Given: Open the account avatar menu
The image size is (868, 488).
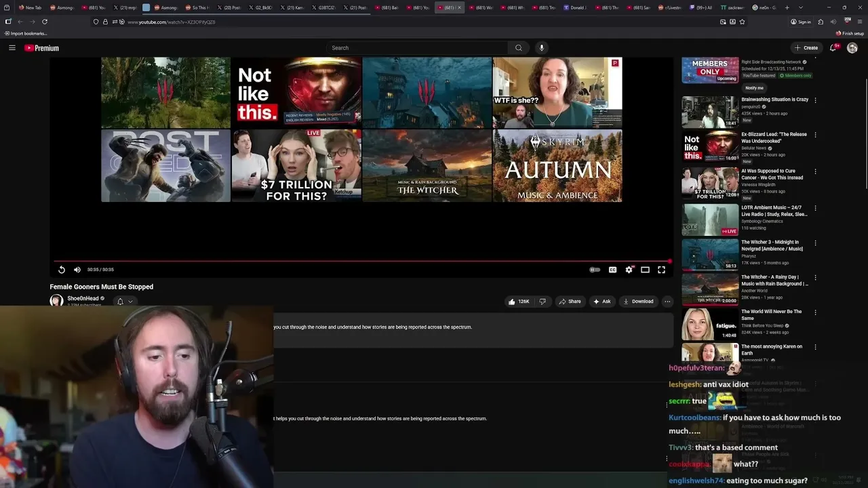Looking at the screenshot, I should [852, 48].
